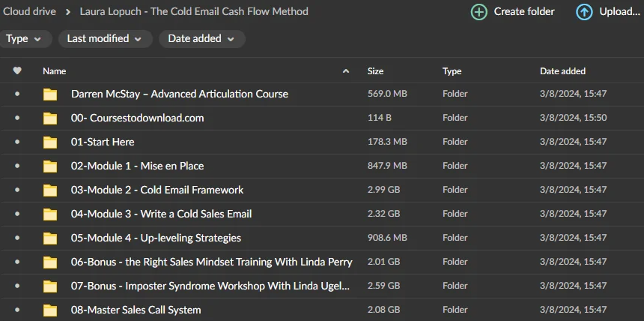The height and width of the screenshot is (321, 644).
Task: Toggle favorite dot for 02-Module 1 row
Action: (x=16, y=166)
